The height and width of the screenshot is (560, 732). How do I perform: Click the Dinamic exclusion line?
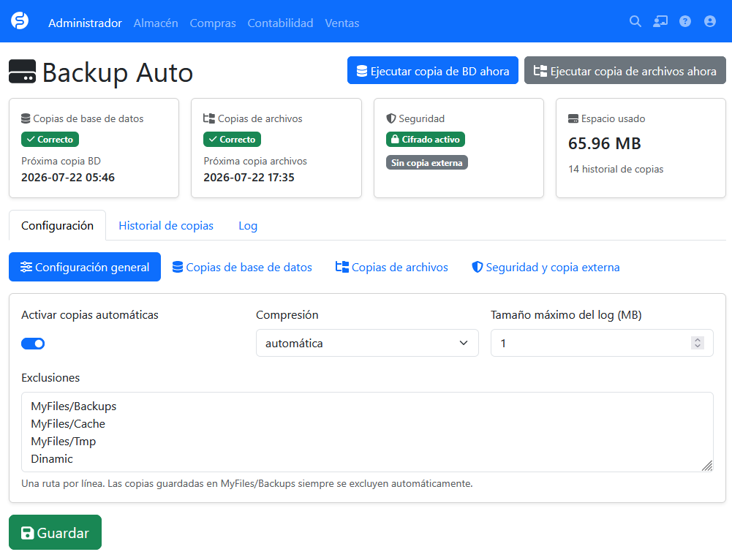click(x=52, y=458)
